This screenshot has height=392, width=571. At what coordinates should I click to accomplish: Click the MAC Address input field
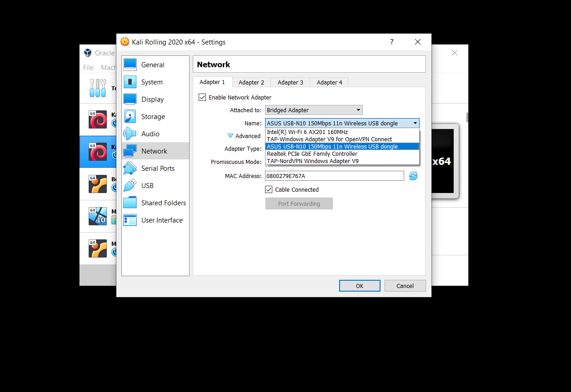pos(335,176)
